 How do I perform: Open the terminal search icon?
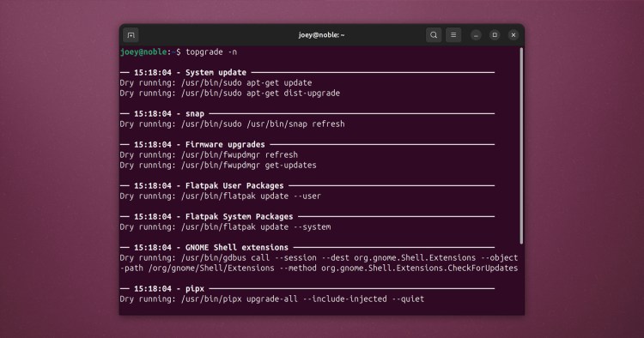[x=434, y=35]
